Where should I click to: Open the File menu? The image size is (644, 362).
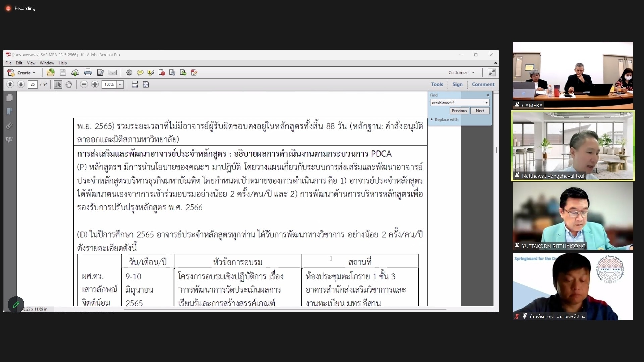pyautogui.click(x=8, y=63)
